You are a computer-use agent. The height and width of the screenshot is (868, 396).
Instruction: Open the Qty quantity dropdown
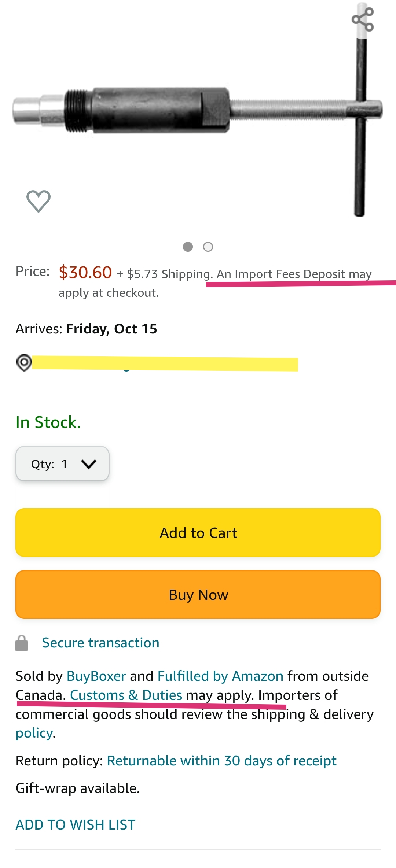click(x=62, y=464)
